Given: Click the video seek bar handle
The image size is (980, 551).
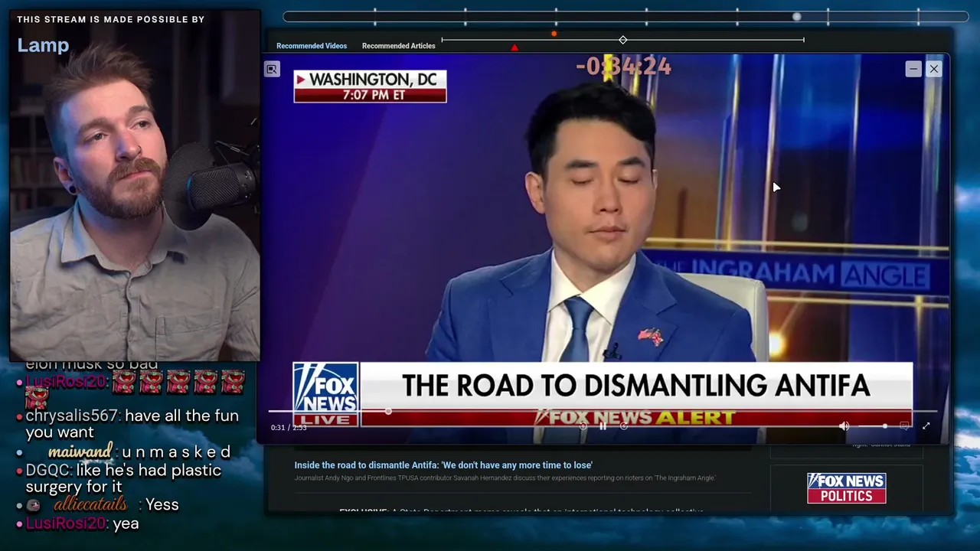Looking at the screenshot, I should tap(388, 412).
